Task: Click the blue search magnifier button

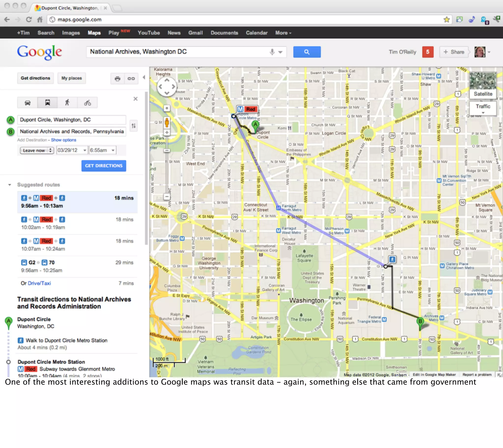Action: point(307,52)
